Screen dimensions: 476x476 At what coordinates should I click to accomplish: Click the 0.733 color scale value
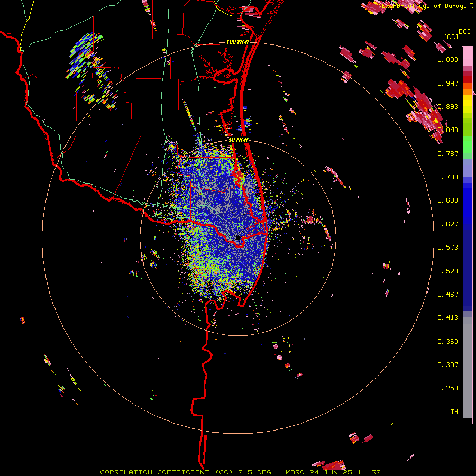pos(448,177)
